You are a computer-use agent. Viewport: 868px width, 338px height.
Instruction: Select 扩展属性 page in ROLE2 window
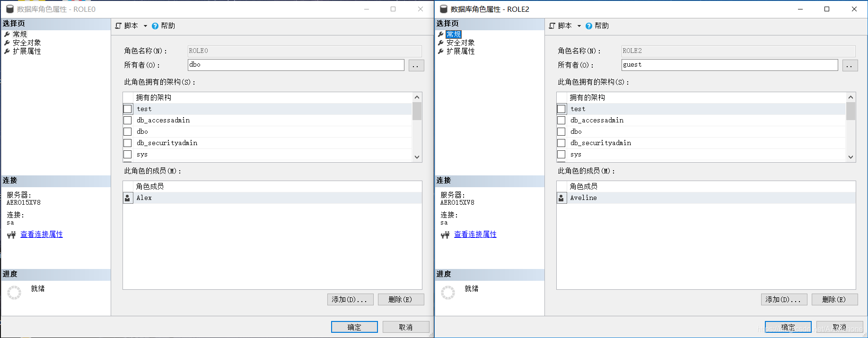(x=461, y=52)
